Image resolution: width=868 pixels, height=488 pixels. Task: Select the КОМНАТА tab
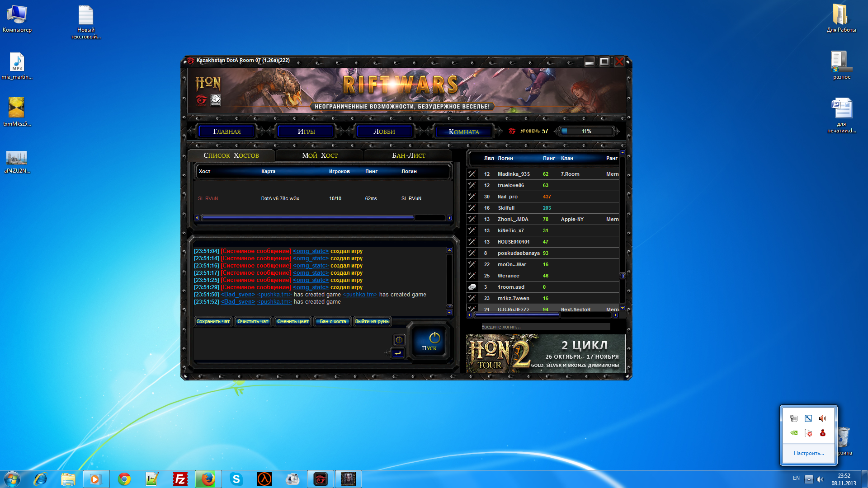[x=464, y=132]
